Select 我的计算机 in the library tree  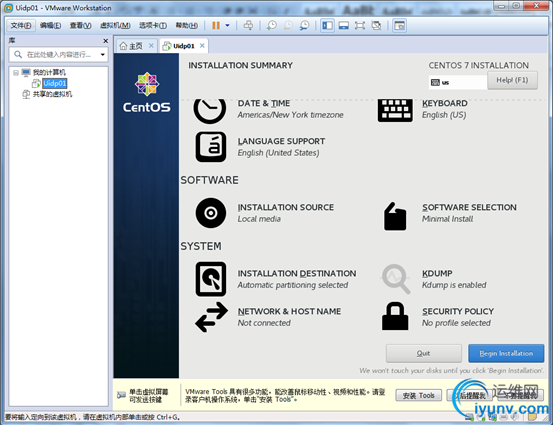[x=49, y=73]
